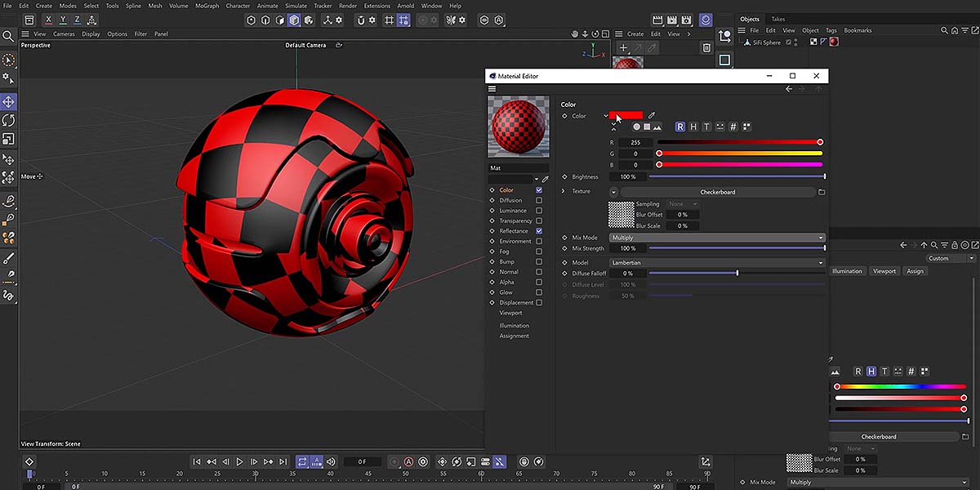Image resolution: width=980 pixels, height=490 pixels.
Task: Open the Custom dropdown in attributes panel
Action: 951,258
